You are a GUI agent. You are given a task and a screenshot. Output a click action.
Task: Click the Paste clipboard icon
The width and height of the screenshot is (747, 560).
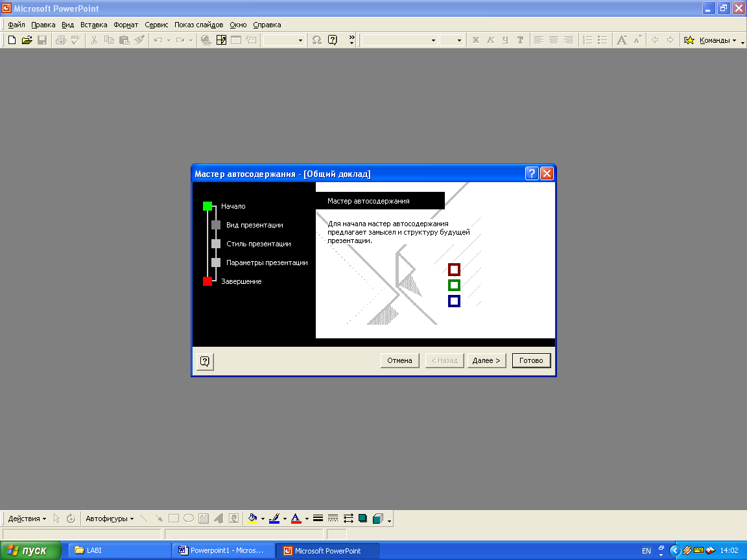click(x=124, y=40)
